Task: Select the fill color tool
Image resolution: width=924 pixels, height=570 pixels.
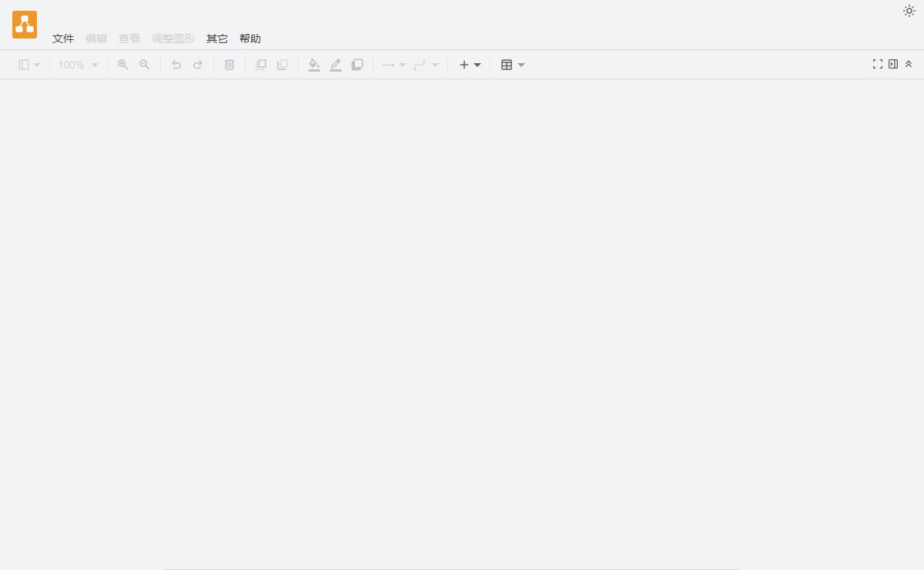Action: pyautogui.click(x=314, y=65)
